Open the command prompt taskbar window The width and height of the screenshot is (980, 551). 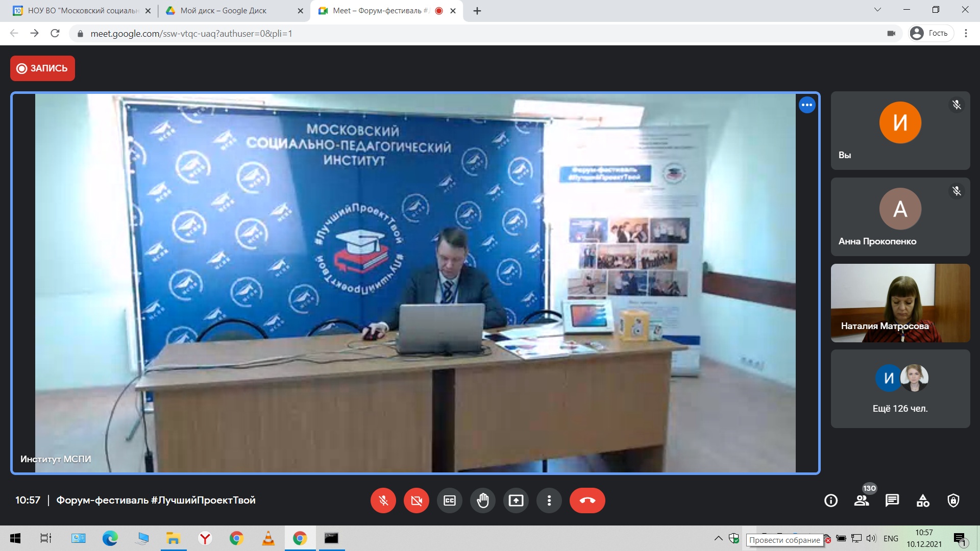click(x=331, y=538)
